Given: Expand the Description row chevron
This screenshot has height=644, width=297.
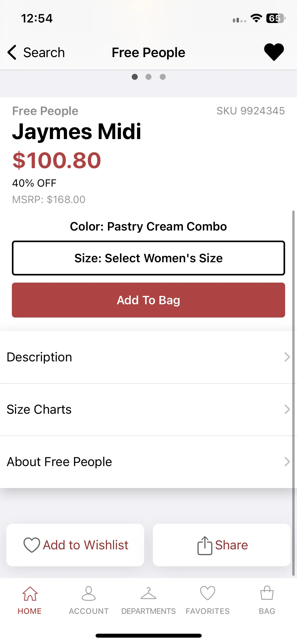Looking at the screenshot, I should tap(287, 357).
